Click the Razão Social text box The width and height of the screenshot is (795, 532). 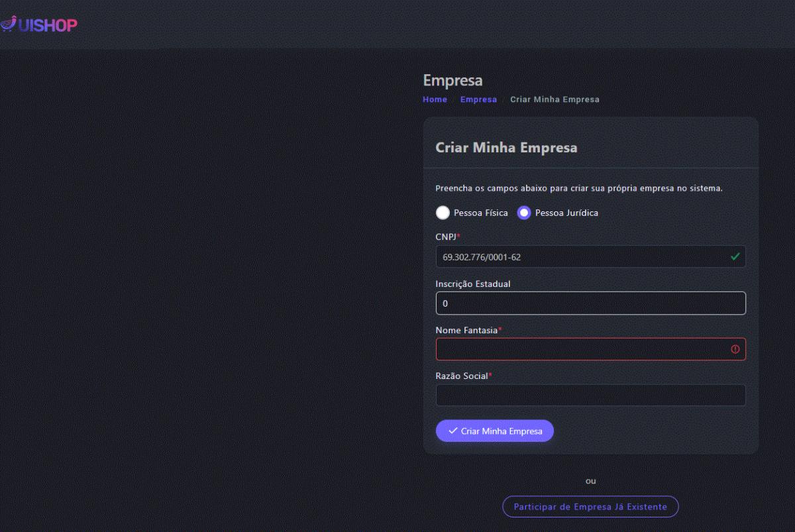coord(590,396)
